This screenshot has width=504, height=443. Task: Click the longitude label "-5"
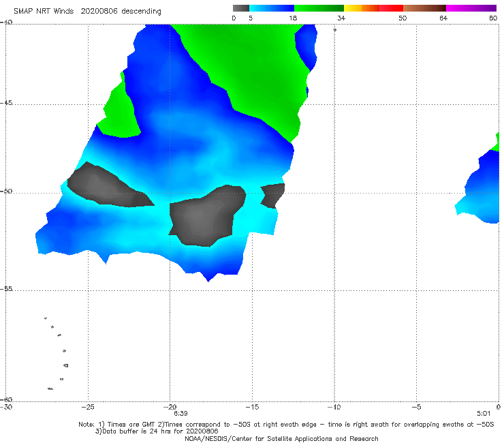click(416, 407)
